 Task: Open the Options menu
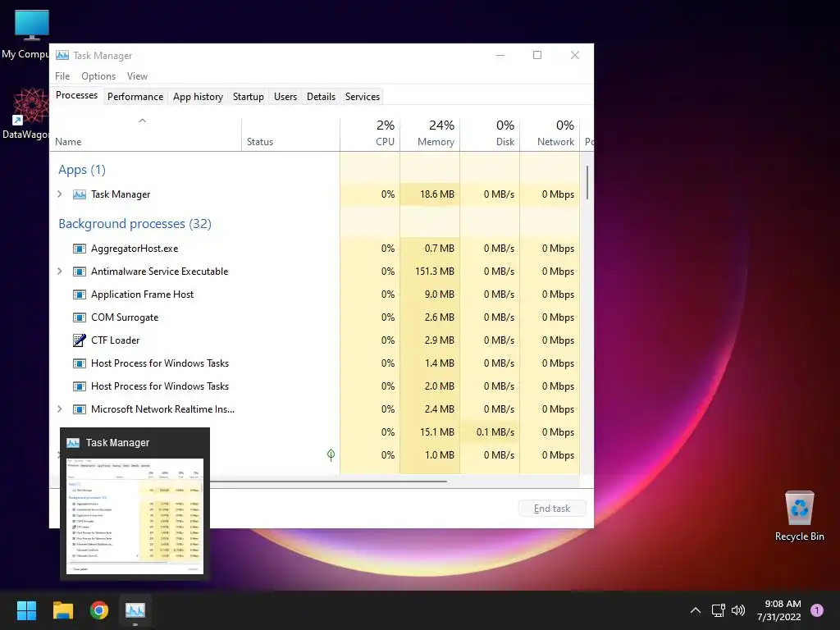[98, 76]
